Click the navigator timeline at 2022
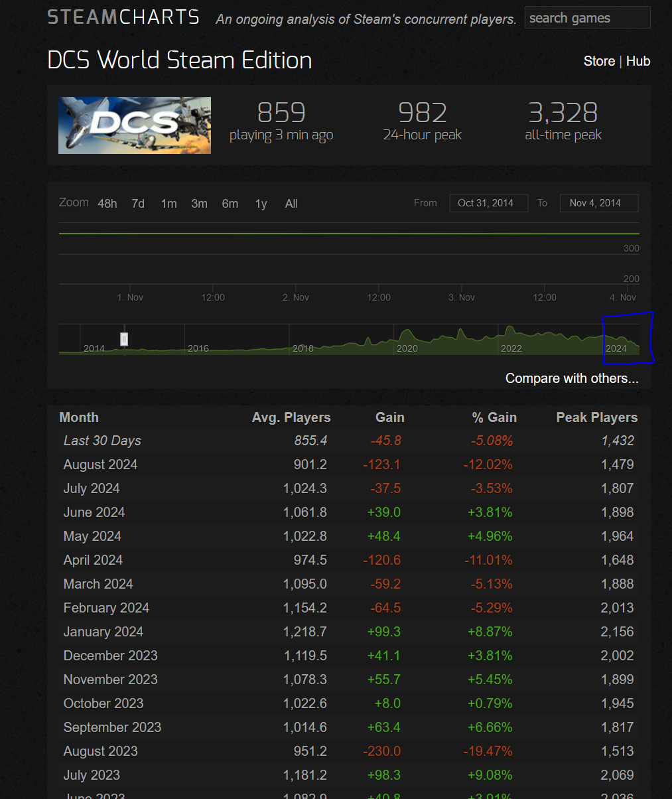Screen dimensions: 672x799 point(511,348)
